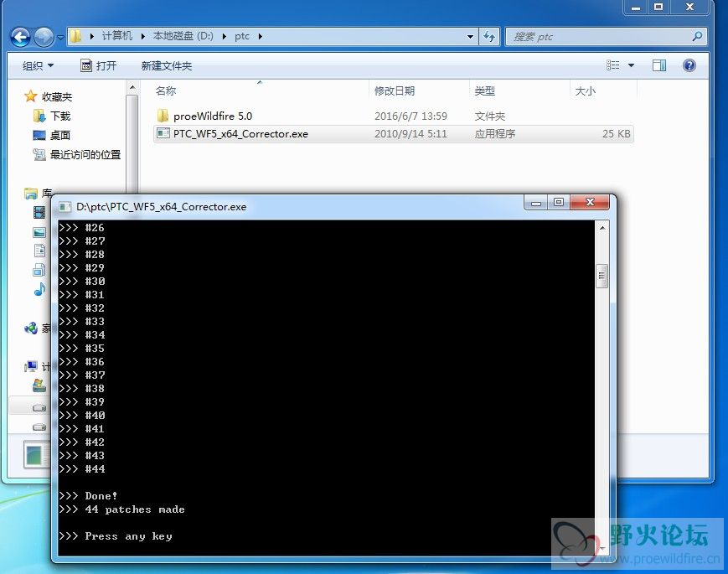Viewport: 728px width, 574px height.
Task: Go back with the Explorer back arrow
Action: click(20, 37)
